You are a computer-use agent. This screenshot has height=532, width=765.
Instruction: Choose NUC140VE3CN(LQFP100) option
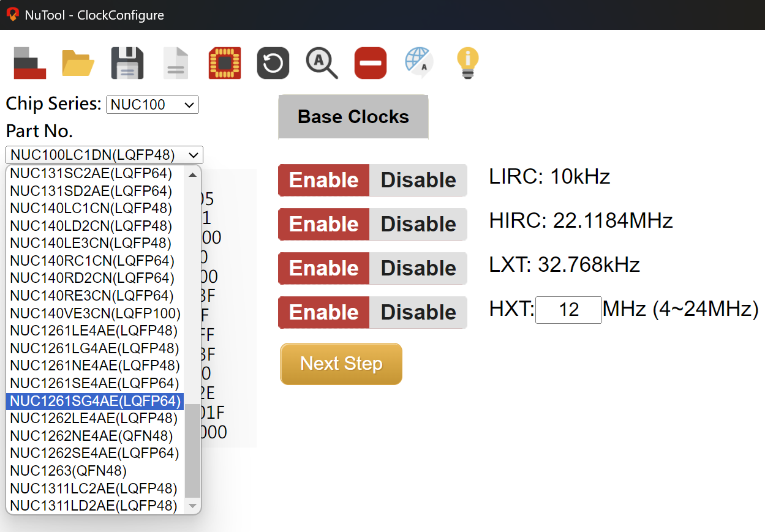click(95, 313)
